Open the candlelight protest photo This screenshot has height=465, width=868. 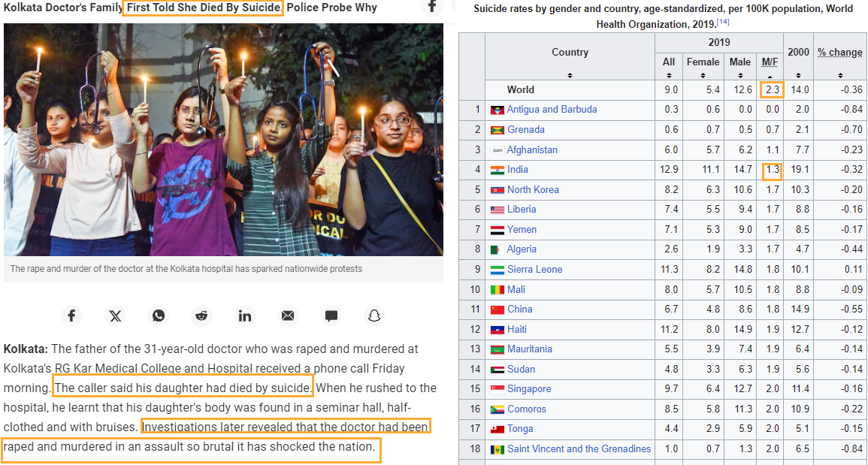click(x=223, y=140)
